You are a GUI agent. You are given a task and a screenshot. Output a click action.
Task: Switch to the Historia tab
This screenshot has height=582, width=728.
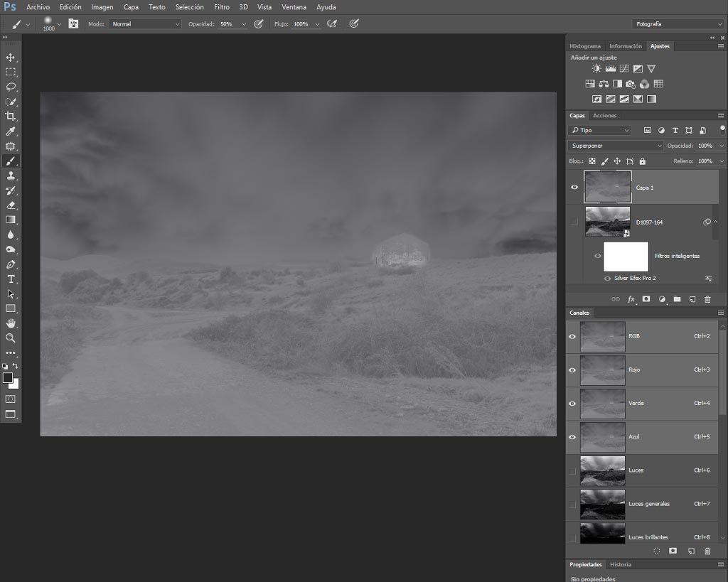tap(620, 564)
